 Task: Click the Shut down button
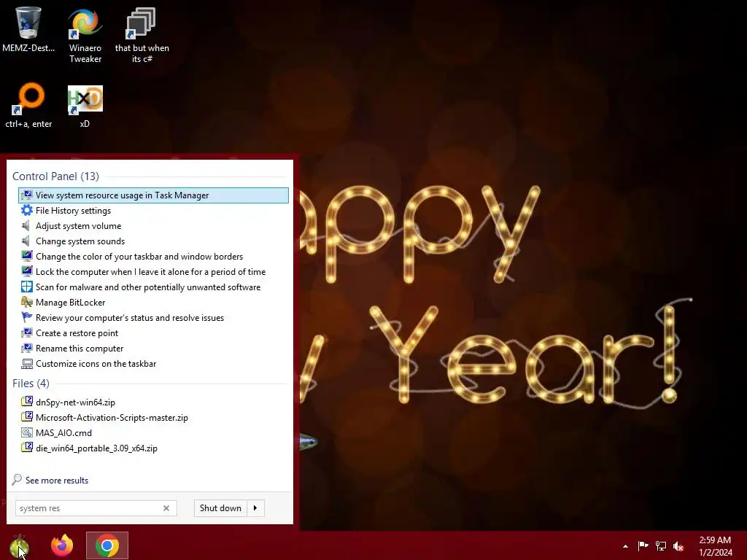tap(220, 508)
